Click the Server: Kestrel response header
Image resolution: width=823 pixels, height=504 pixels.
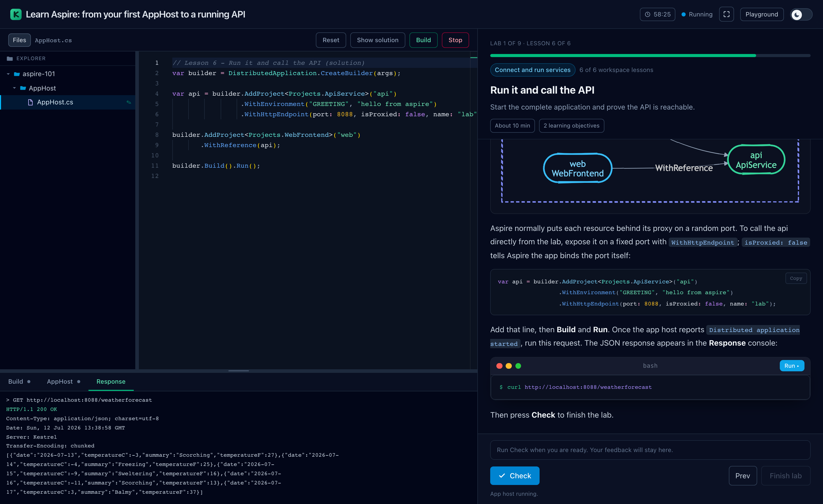point(31,437)
